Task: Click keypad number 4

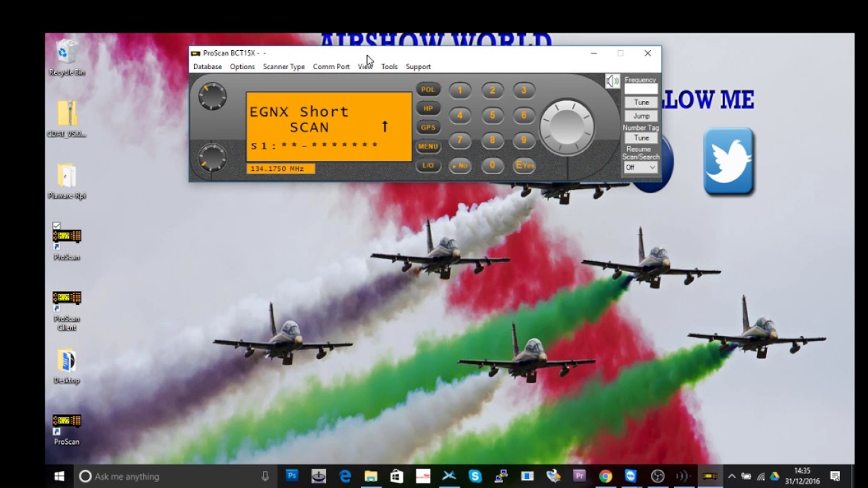Action: pyautogui.click(x=460, y=115)
